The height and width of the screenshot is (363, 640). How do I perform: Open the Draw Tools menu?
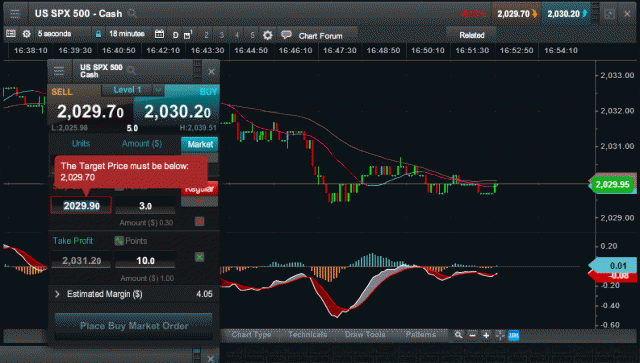click(x=365, y=335)
